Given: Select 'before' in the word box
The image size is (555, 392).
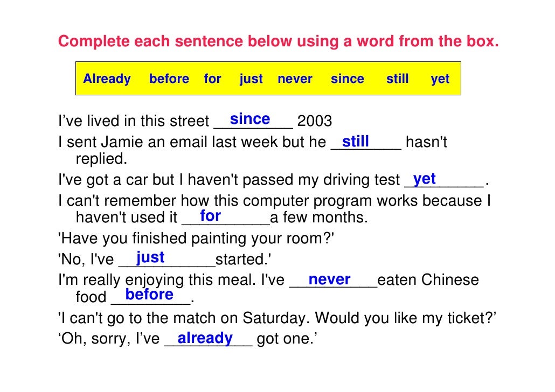Looking at the screenshot, I should (x=169, y=79).
